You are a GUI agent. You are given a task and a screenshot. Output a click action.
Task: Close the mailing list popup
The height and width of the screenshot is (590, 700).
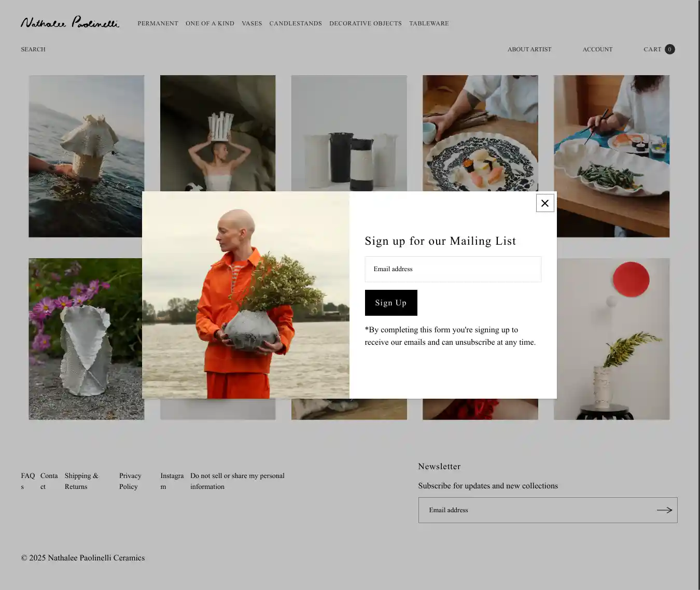(x=544, y=203)
